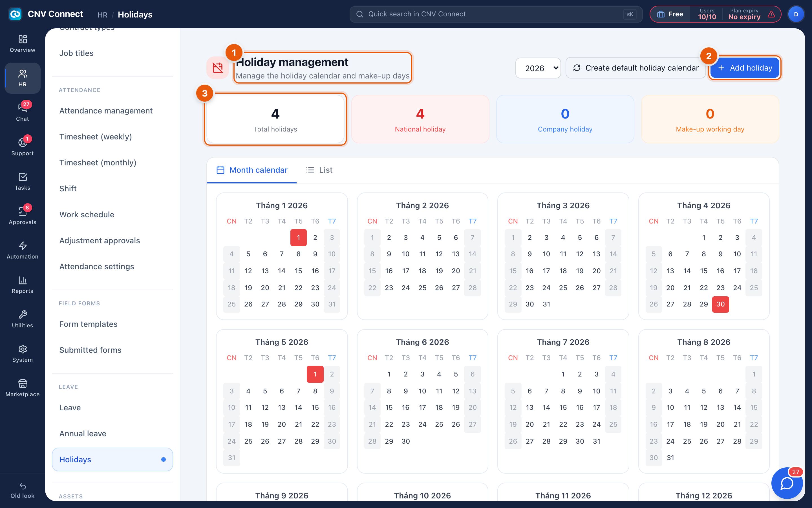The height and width of the screenshot is (508, 812).
Task: Click the Make-up working day card
Action: [710, 119]
